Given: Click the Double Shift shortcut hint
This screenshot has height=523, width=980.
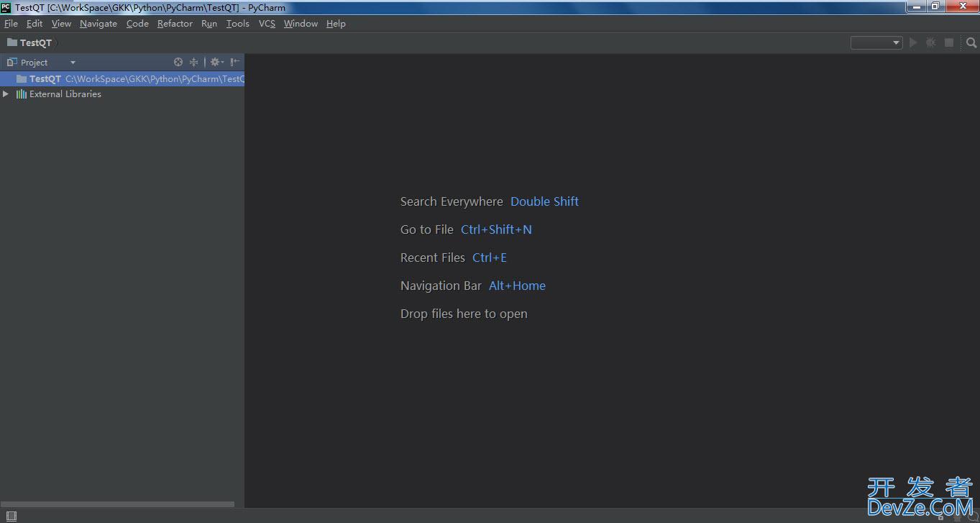Looking at the screenshot, I should (544, 201).
